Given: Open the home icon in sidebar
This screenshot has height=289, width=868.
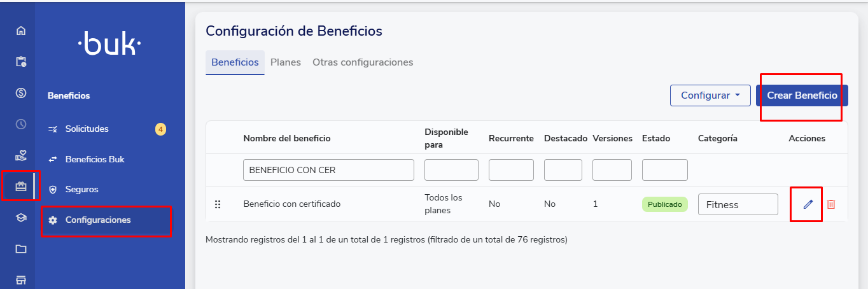Looking at the screenshot, I should point(21,31).
